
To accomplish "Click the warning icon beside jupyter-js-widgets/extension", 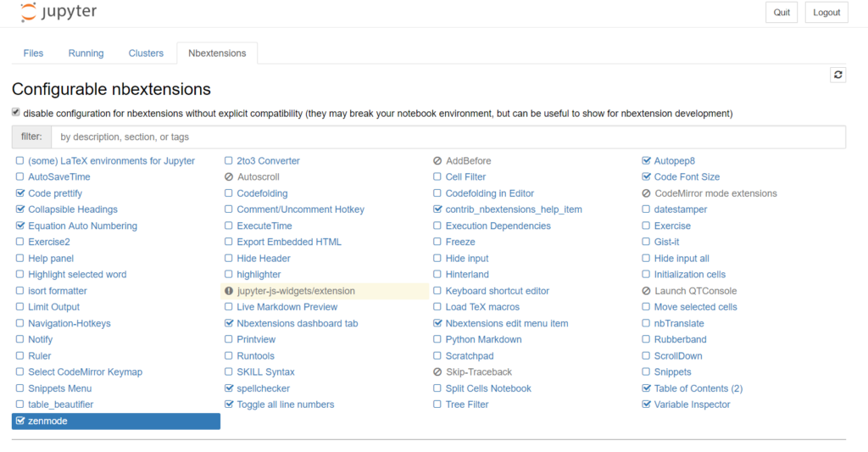I will click(x=229, y=291).
